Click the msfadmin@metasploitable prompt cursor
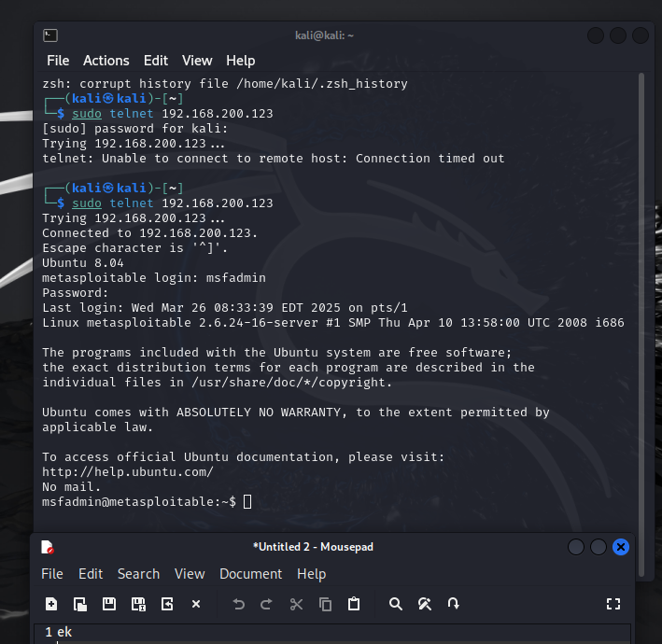The height and width of the screenshot is (644, 662). (x=247, y=502)
